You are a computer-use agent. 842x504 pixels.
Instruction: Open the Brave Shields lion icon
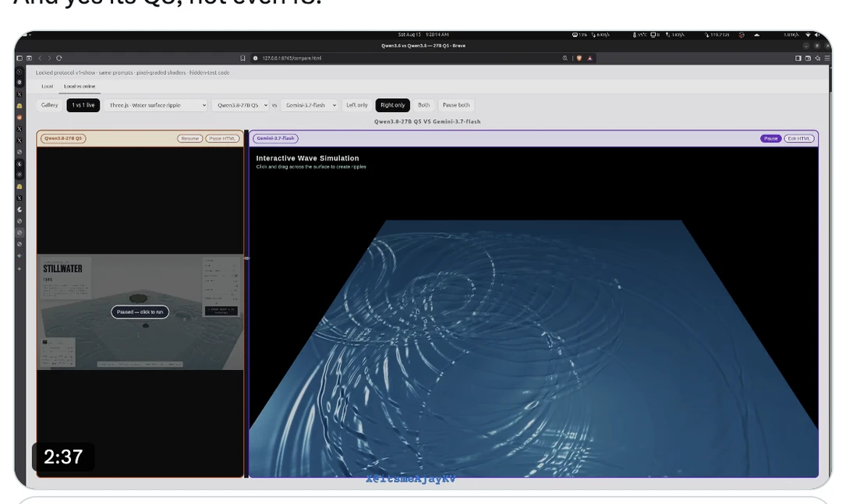(578, 58)
